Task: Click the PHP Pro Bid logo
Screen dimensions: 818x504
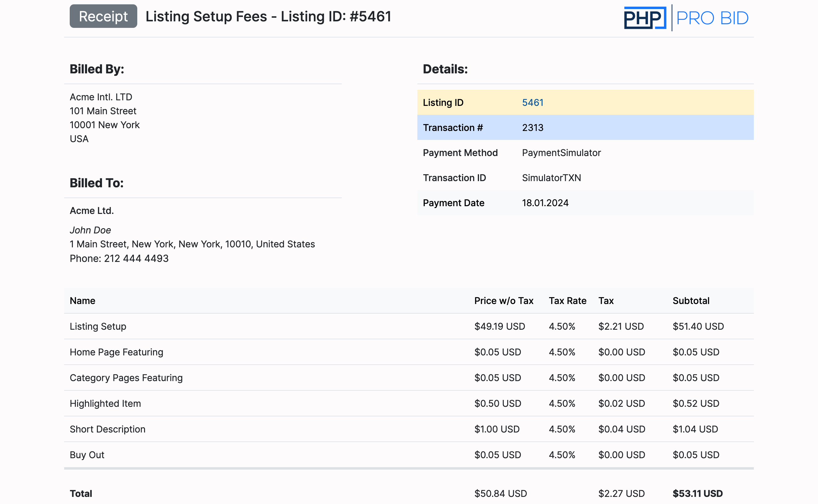Action: (x=686, y=18)
